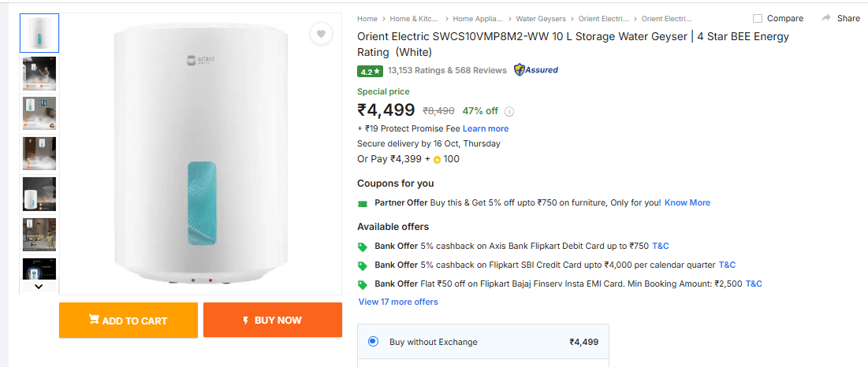Add product to wishlist with heart icon
The height and width of the screenshot is (367, 868).
pyautogui.click(x=320, y=34)
